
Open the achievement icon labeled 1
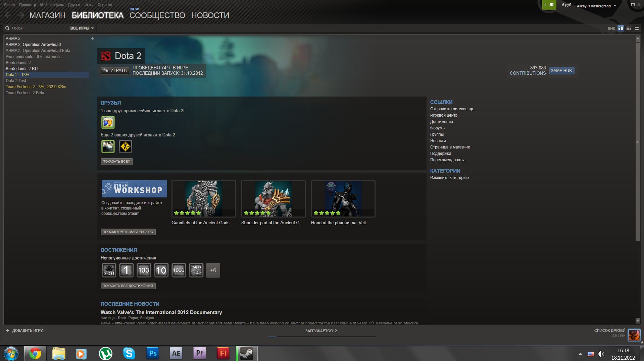coord(126,270)
